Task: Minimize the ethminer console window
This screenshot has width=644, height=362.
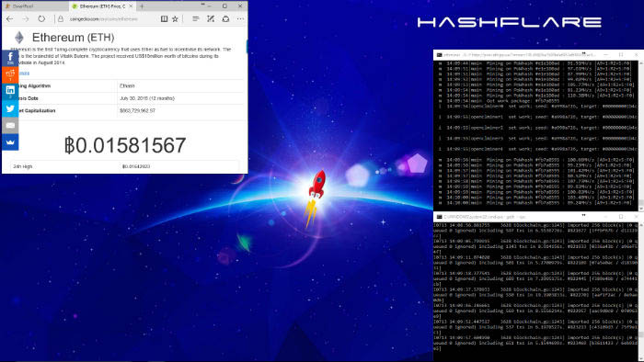Action: point(605,54)
